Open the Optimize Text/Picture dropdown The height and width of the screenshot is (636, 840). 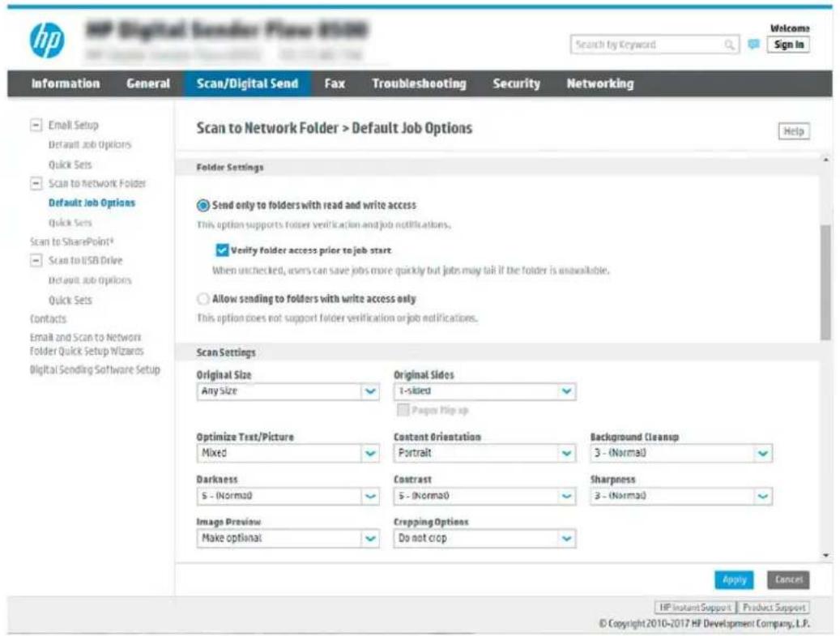pyautogui.click(x=288, y=453)
